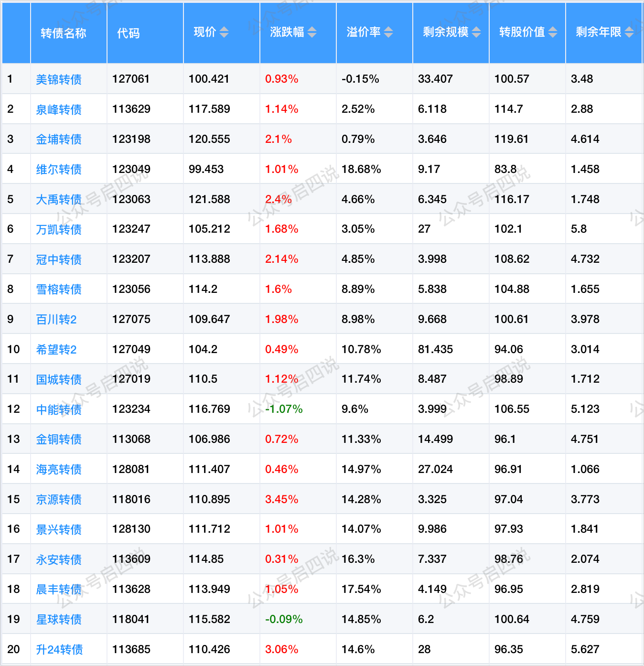This screenshot has width=644, height=666.
Task: Click the sort icon beside 现价
Action: point(224,32)
